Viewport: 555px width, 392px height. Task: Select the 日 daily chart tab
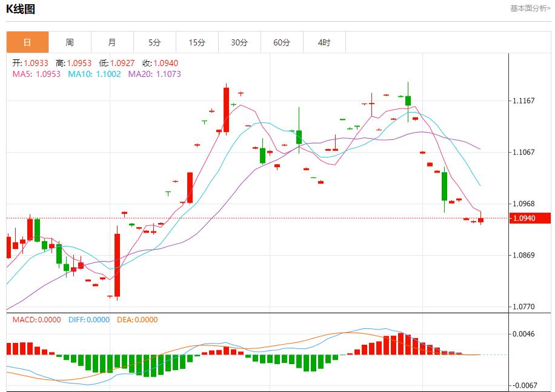click(x=27, y=42)
